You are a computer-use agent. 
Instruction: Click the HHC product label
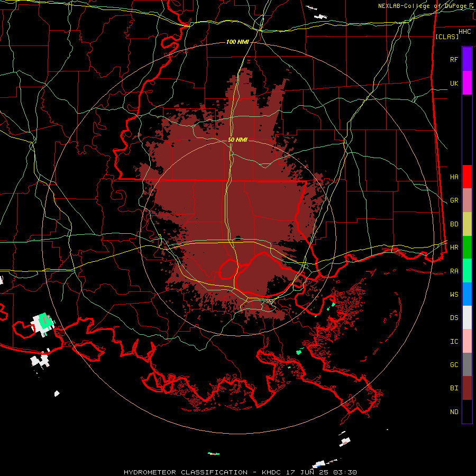464,32
